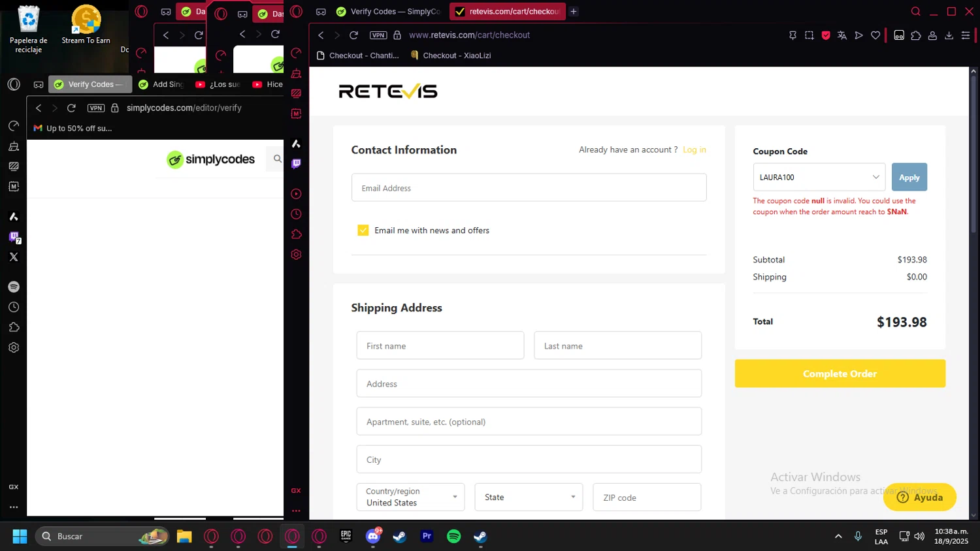This screenshot has width=980, height=551.
Task: Select the Hice YouTube tab
Action: (267, 84)
